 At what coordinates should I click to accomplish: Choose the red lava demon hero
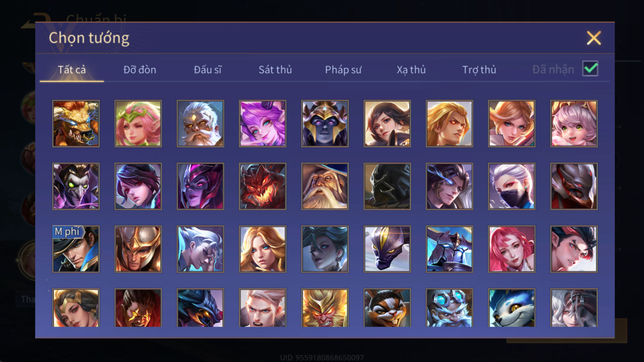point(262,186)
